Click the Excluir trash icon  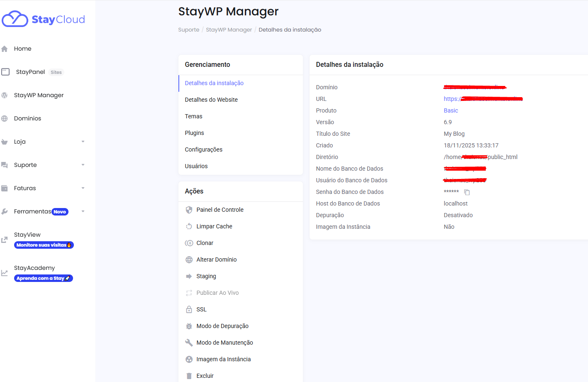point(189,375)
